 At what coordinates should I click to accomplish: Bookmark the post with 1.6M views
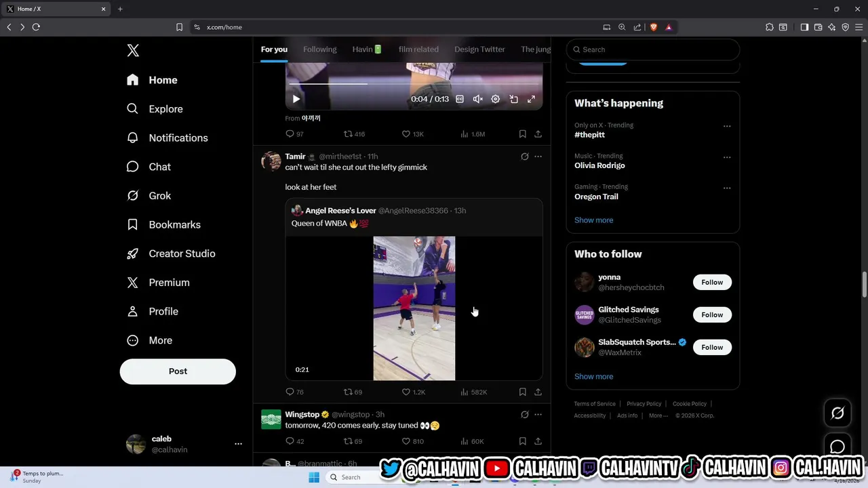(x=522, y=134)
